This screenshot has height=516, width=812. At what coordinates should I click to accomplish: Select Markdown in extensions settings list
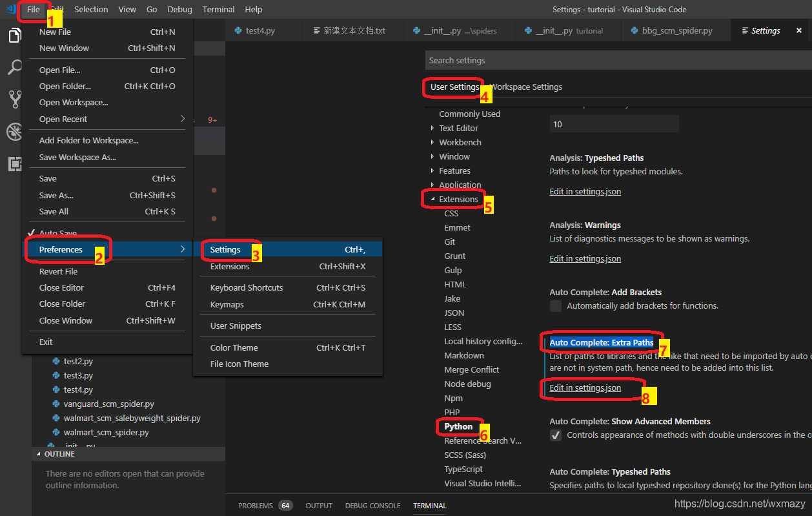pyautogui.click(x=463, y=356)
